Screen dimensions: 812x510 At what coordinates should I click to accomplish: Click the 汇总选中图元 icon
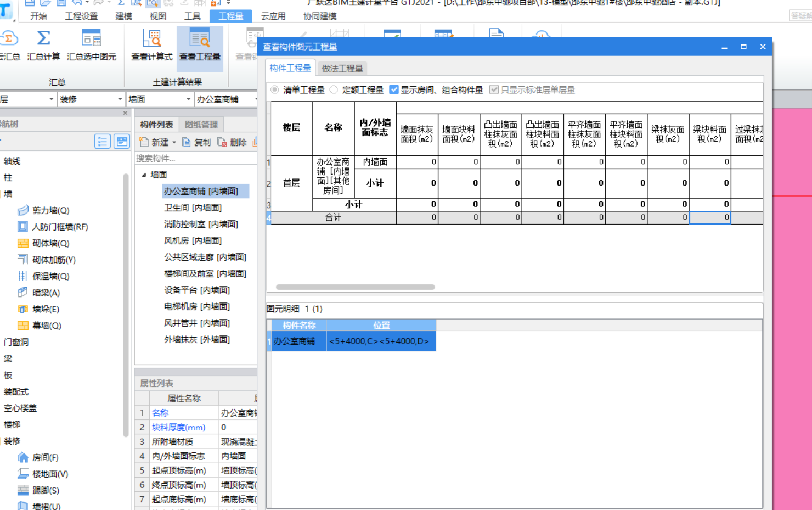point(92,38)
